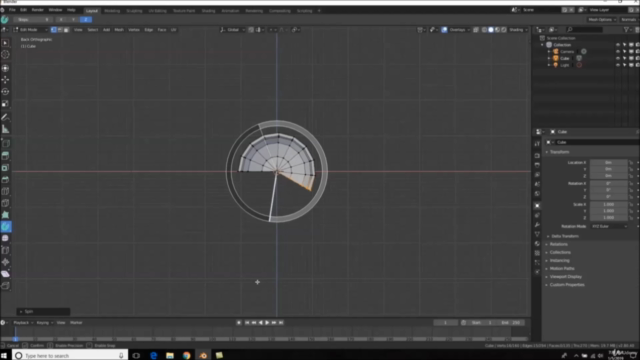Viewport: 640px width, 360px height.
Task: Expand the Relations panel
Action: [558, 244]
